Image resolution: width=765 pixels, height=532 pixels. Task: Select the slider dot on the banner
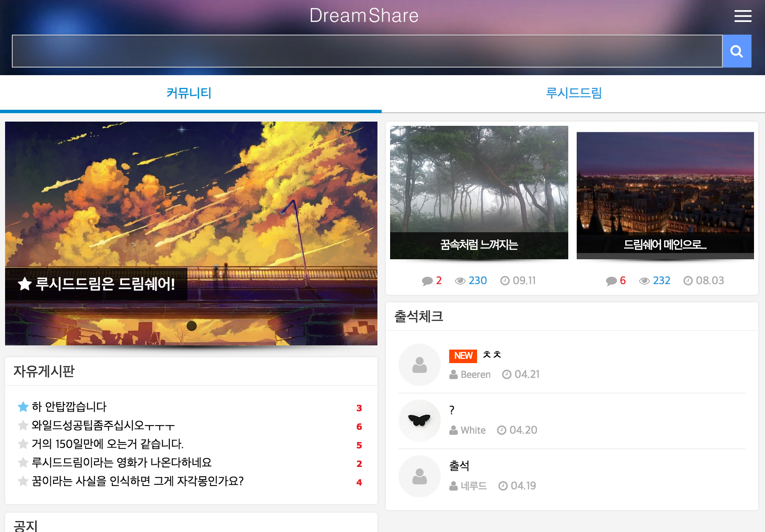192,326
